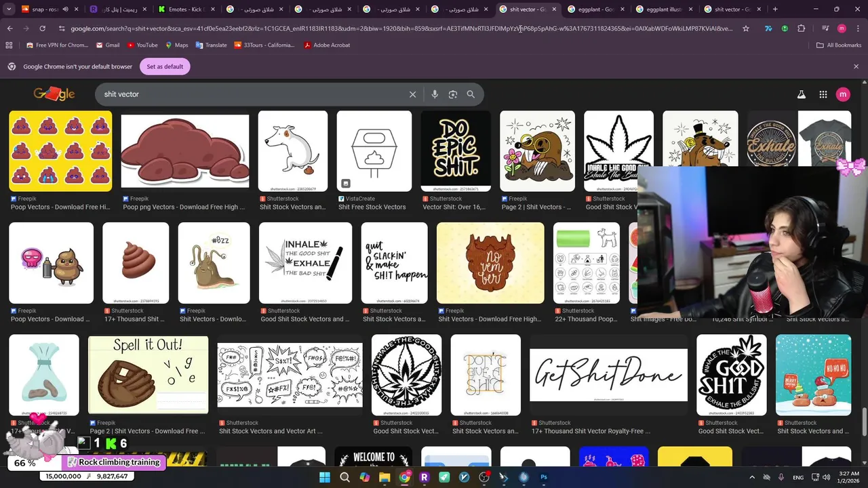Open the dog pooping cartoon thumbnail
The width and height of the screenshot is (868, 488).
(293, 151)
